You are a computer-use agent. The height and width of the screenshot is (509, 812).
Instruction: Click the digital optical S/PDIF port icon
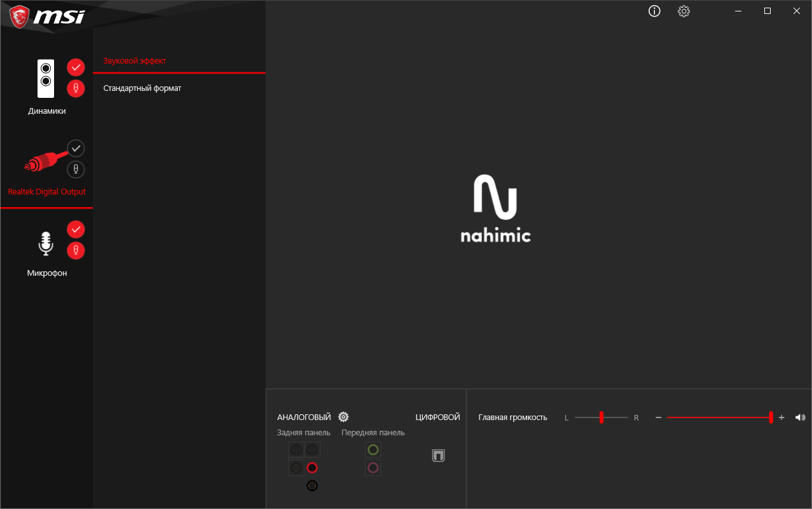point(438,456)
